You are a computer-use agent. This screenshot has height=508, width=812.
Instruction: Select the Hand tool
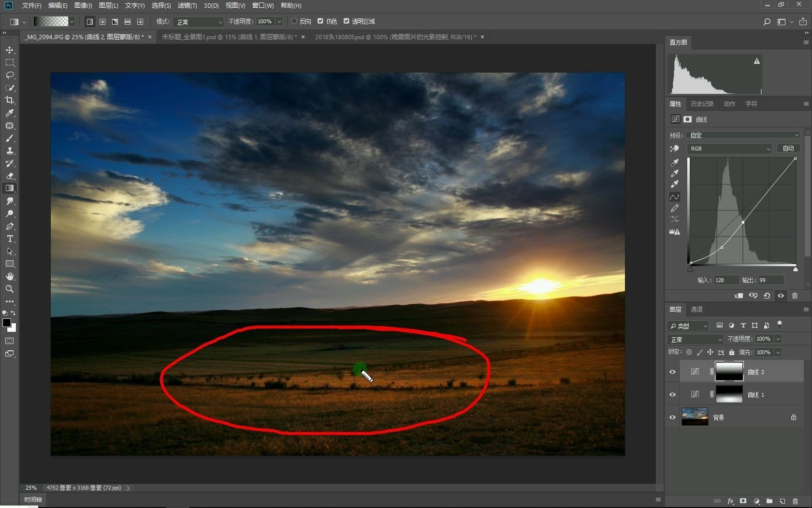click(10, 277)
